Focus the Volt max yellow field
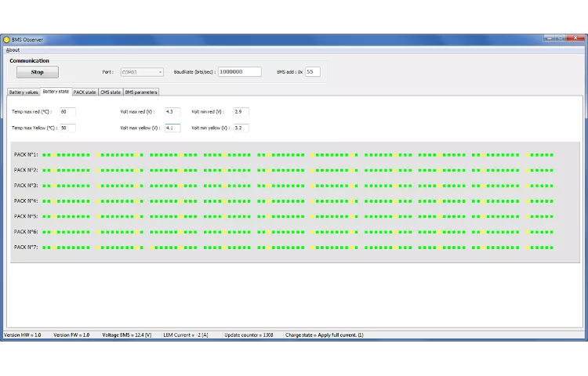The image size is (588, 376). coord(172,128)
